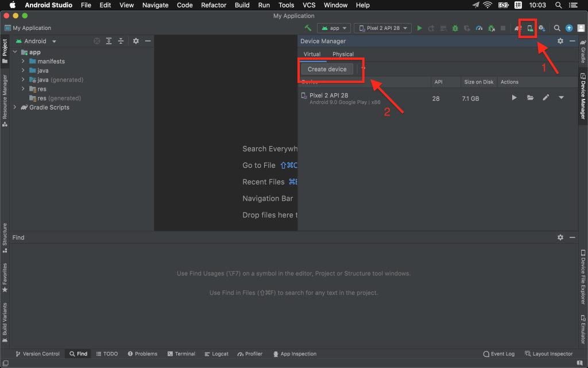Click the Size on Disk column header

point(478,82)
